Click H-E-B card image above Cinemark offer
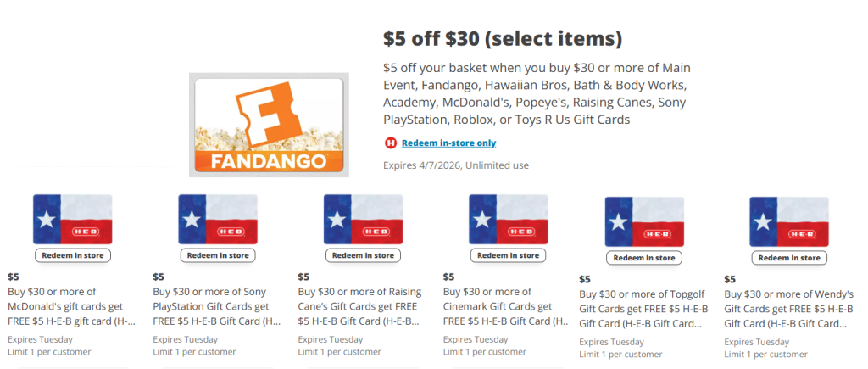The width and height of the screenshot is (868, 369). click(508, 219)
